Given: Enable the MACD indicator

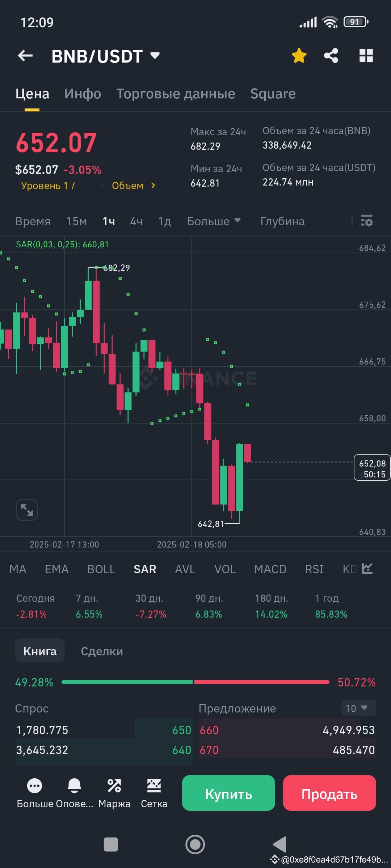Looking at the screenshot, I should tap(270, 569).
